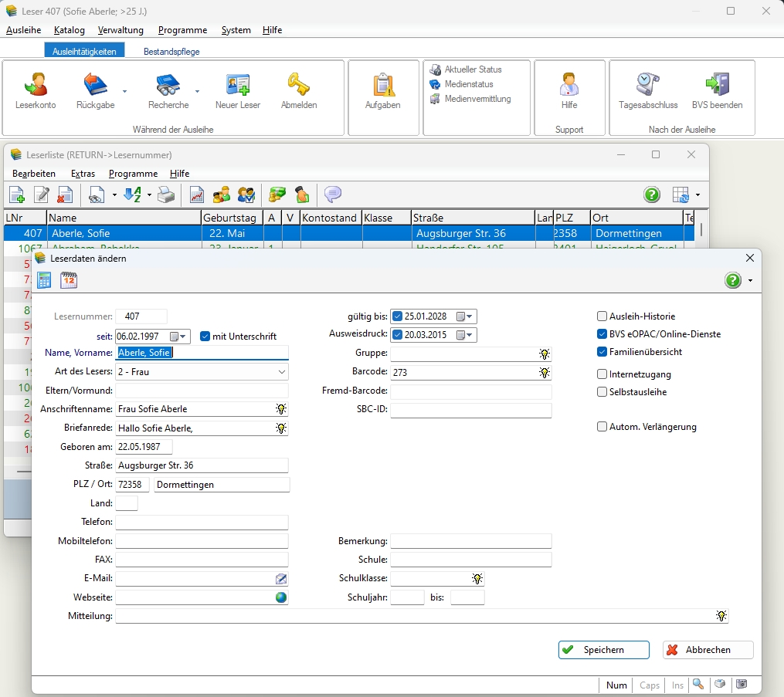
Task: Click the E-Mail send icon
Action: tap(281, 579)
